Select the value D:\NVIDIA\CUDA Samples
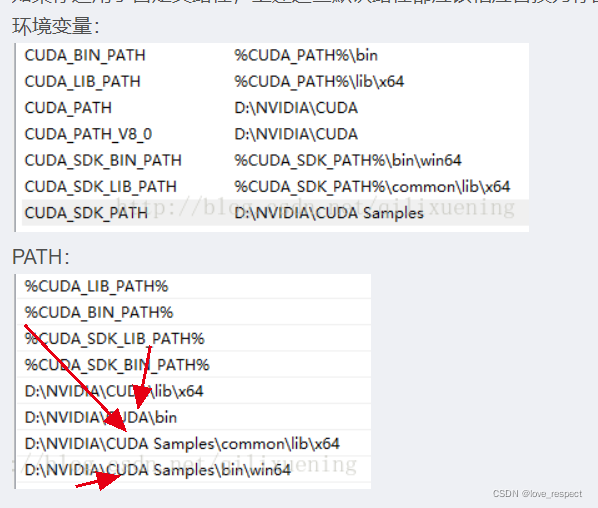The height and width of the screenshot is (508, 598). point(329,213)
